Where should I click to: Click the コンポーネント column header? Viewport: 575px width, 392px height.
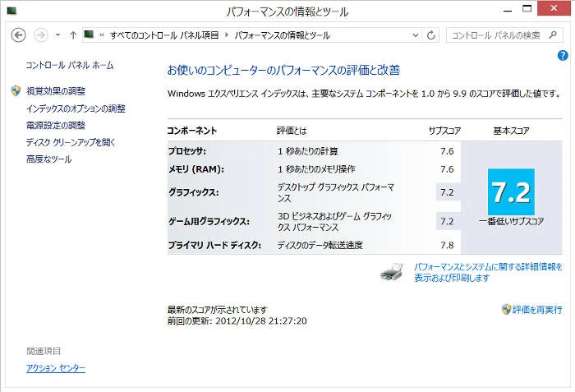click(191, 131)
